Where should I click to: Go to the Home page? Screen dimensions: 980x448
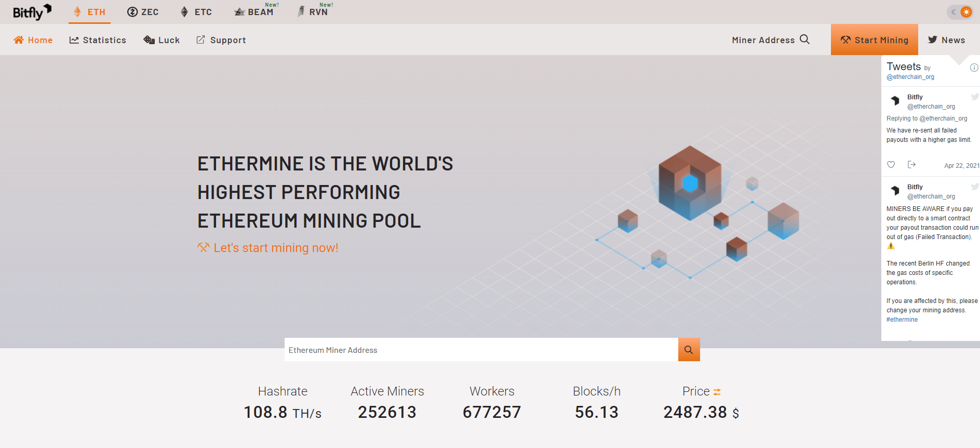coord(33,40)
